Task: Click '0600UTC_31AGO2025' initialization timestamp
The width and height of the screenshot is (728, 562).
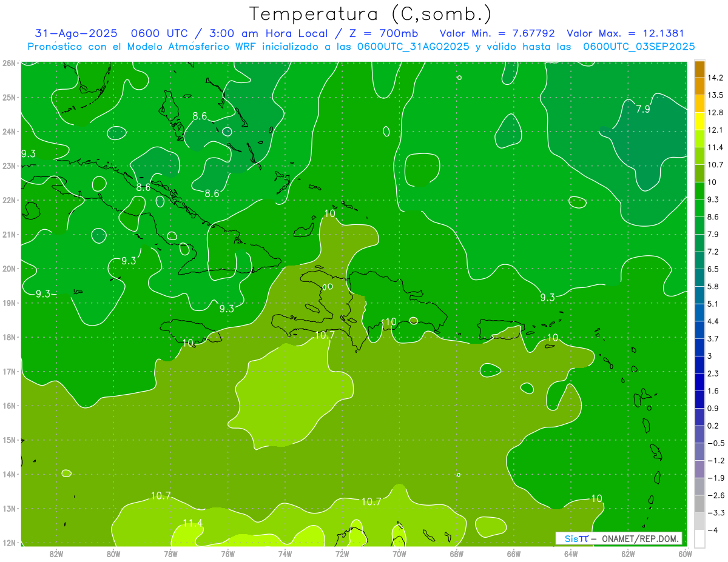Action: pos(413,47)
